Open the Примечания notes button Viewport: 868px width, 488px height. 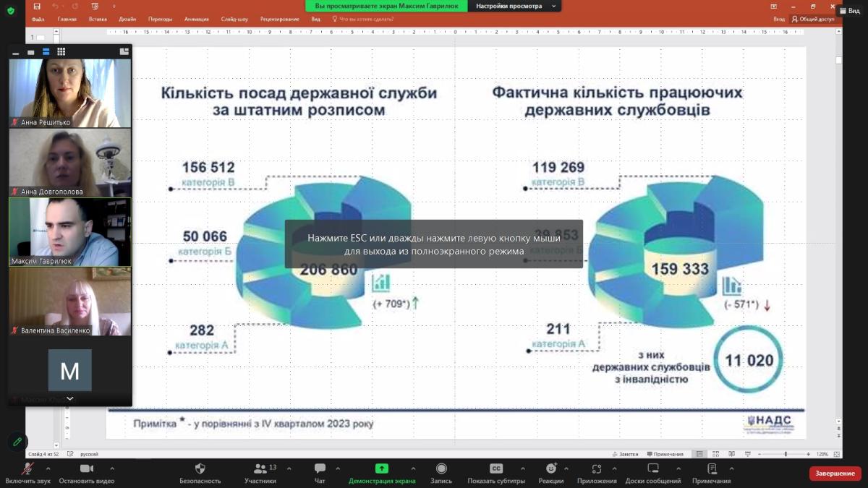711,473
